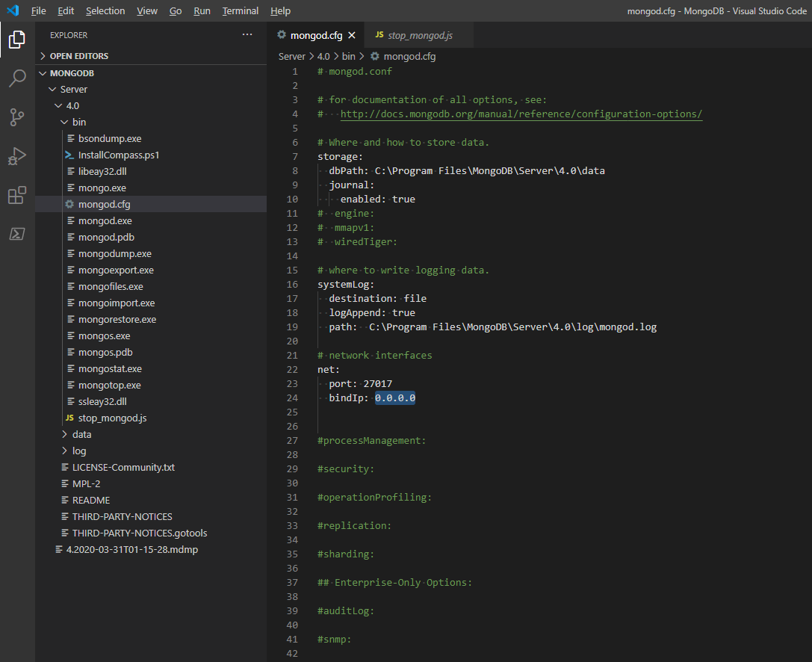Open InstallCompass.ps1 file

tap(151, 155)
